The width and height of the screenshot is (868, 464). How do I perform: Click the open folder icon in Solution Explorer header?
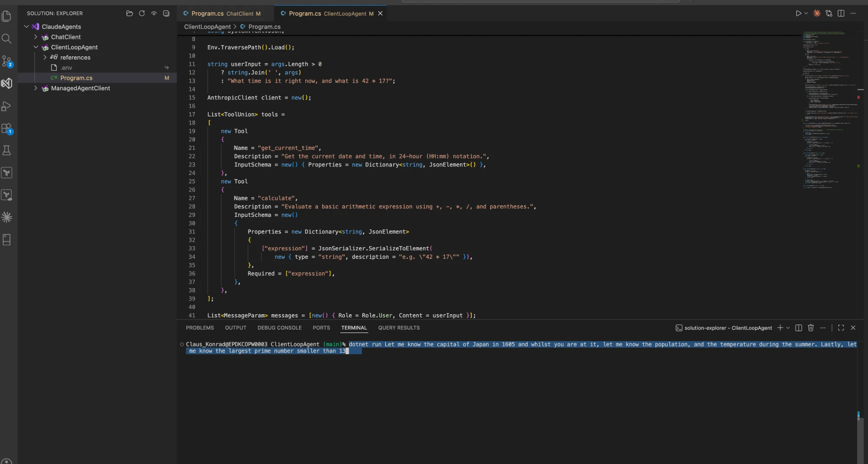click(129, 13)
